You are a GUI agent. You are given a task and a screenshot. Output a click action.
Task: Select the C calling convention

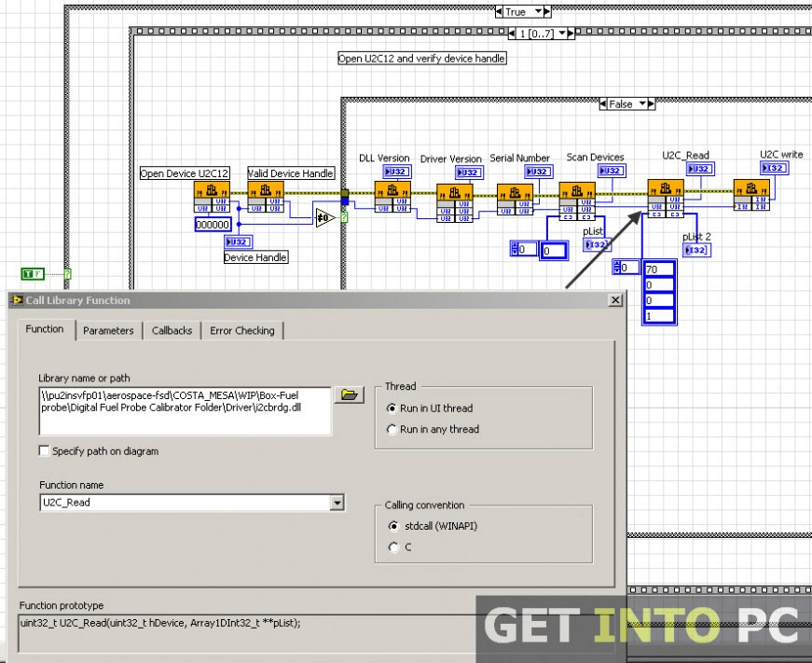[x=395, y=547]
